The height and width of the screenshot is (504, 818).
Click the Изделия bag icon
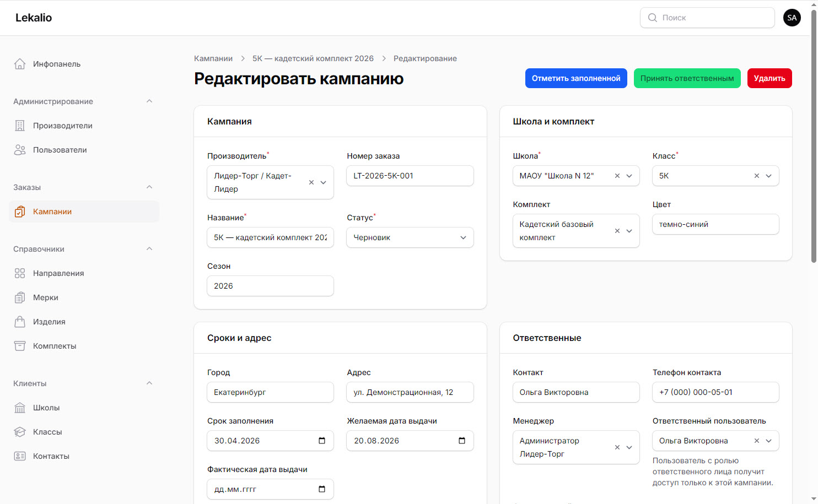[20, 322]
